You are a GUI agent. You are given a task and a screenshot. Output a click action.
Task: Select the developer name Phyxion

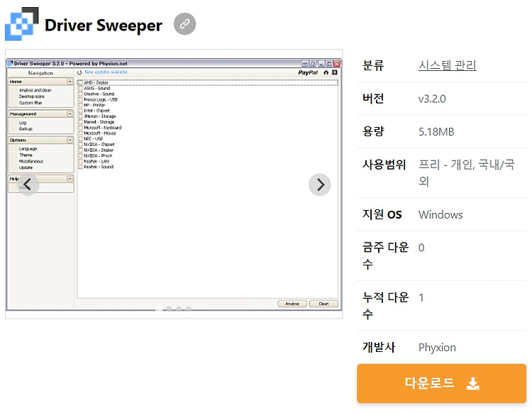pos(437,348)
